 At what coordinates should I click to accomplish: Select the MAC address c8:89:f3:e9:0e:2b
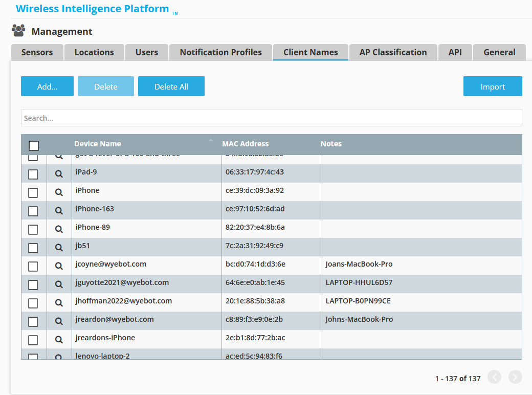(254, 319)
